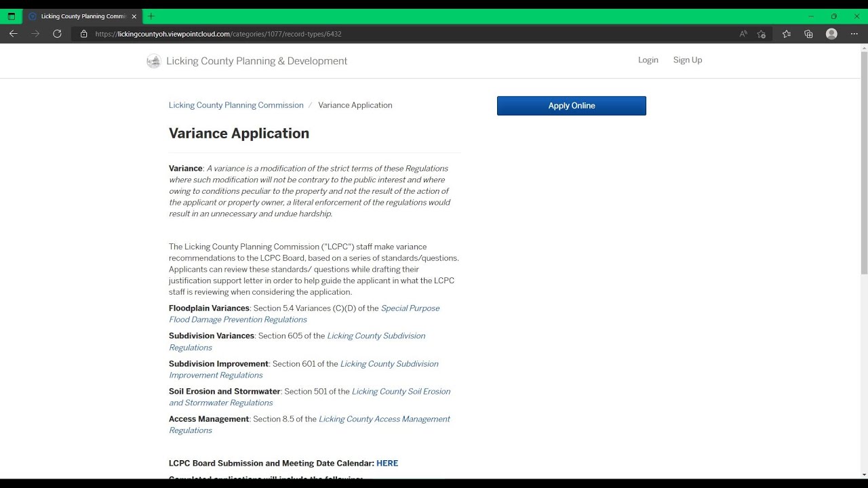Open a new tab with the plus icon
This screenshot has width=868, height=488.
point(151,16)
